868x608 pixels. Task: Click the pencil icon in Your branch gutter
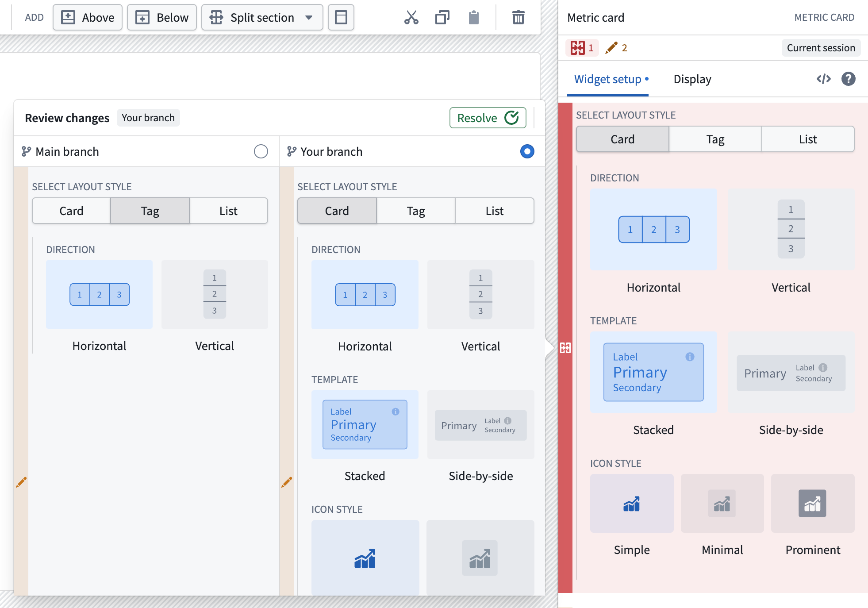[x=287, y=482]
